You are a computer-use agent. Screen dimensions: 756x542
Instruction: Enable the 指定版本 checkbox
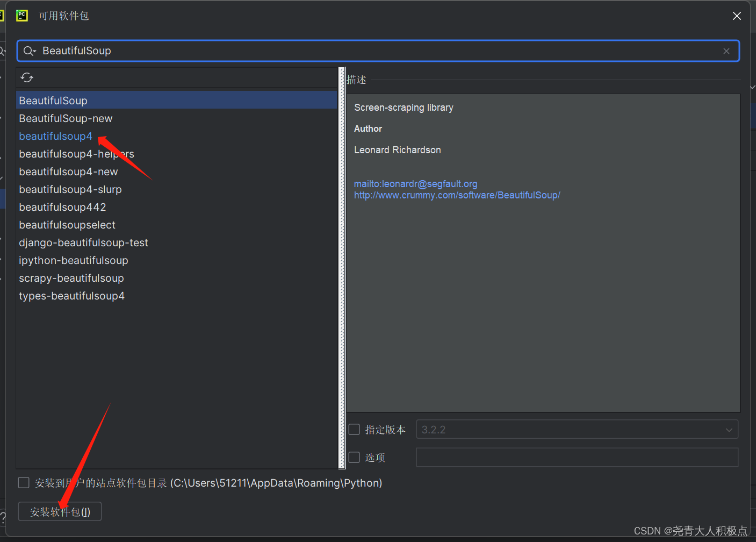354,430
